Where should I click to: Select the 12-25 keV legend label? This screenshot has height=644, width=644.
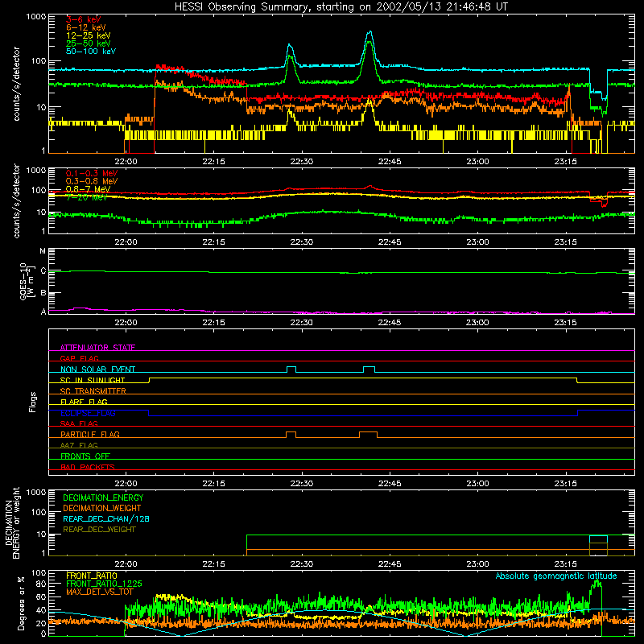click(x=88, y=35)
